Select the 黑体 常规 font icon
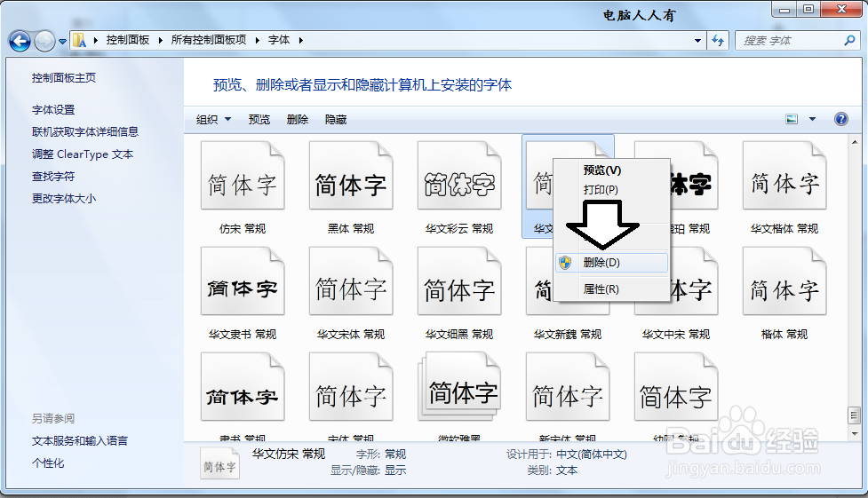Image resolution: width=868 pixels, height=498 pixels. tap(351, 176)
